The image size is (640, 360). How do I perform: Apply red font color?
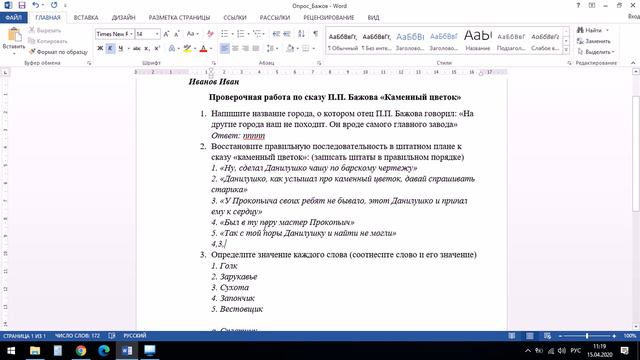click(x=203, y=49)
